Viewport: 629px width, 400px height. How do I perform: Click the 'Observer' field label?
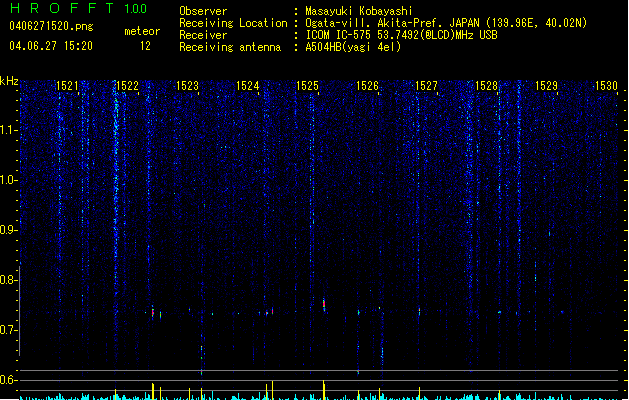coord(203,11)
